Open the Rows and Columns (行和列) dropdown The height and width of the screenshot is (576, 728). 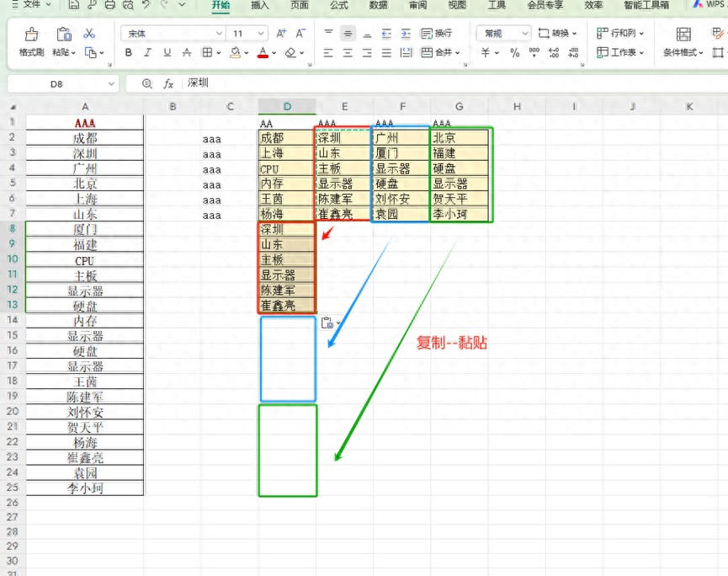tap(620, 34)
